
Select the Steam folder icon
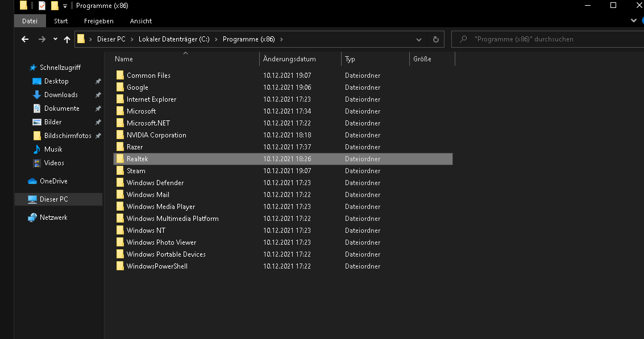[120, 170]
